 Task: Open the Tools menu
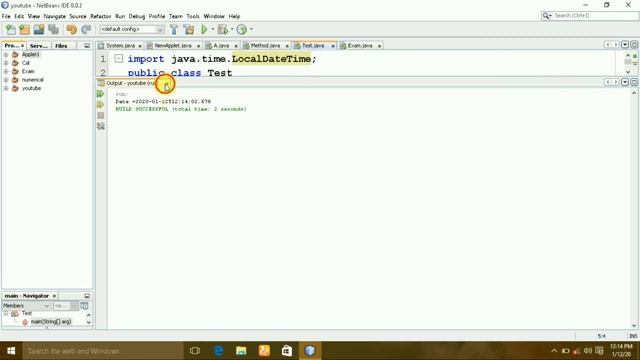(193, 16)
